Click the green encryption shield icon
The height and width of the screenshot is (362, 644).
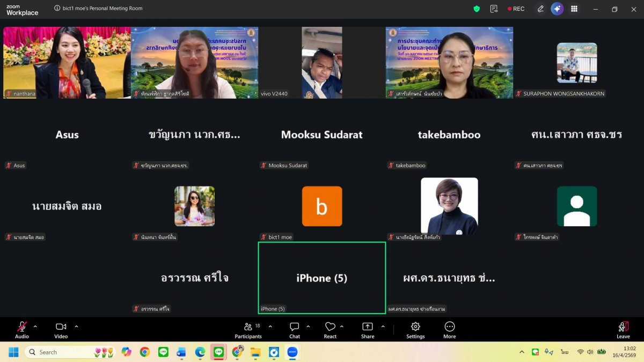pos(477,9)
